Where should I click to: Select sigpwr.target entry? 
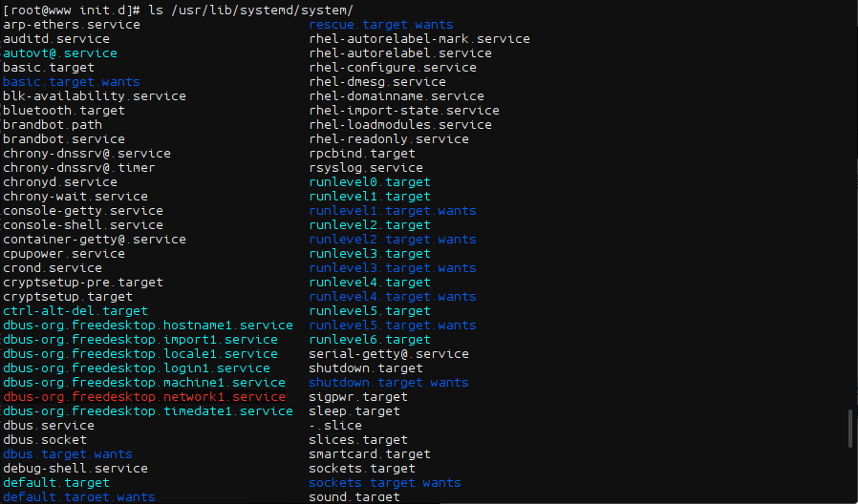pos(358,396)
